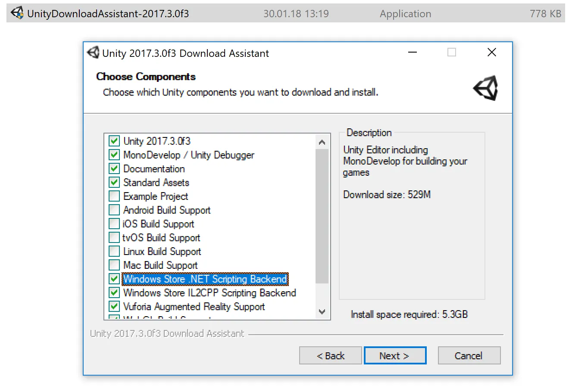Select the 'Mac Build Support' list label

pyautogui.click(x=160, y=265)
